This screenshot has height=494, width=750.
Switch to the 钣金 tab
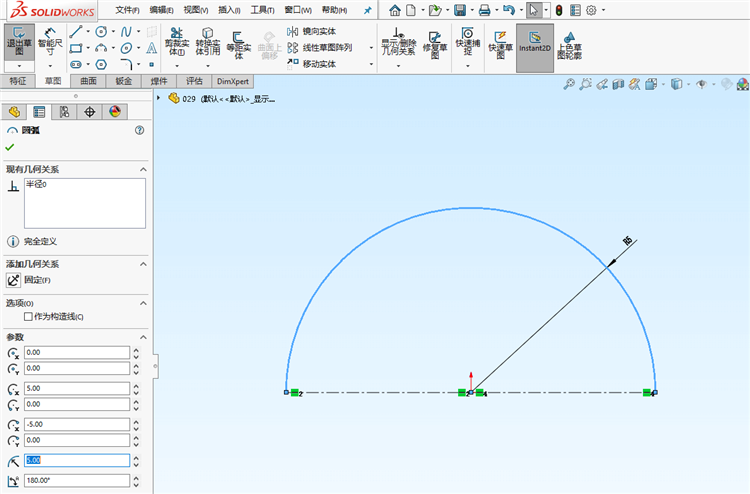tap(123, 81)
